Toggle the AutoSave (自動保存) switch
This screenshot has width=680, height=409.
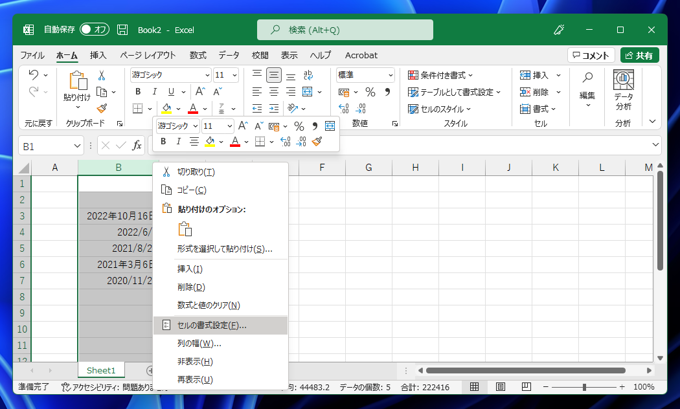(x=94, y=30)
